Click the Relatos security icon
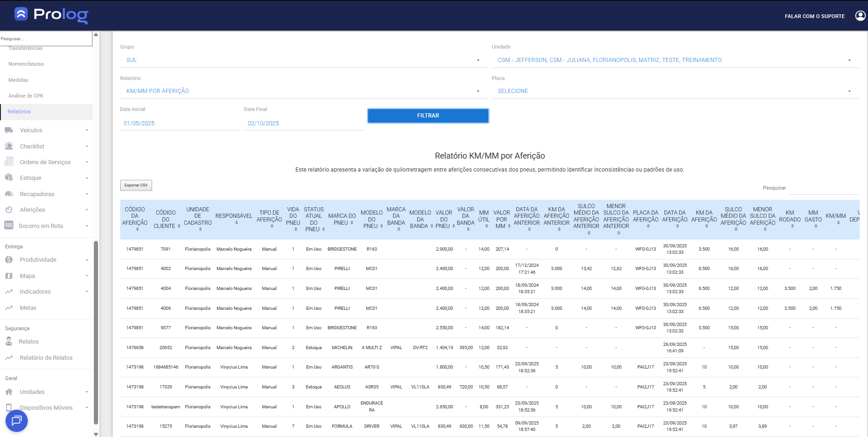 coord(9,342)
